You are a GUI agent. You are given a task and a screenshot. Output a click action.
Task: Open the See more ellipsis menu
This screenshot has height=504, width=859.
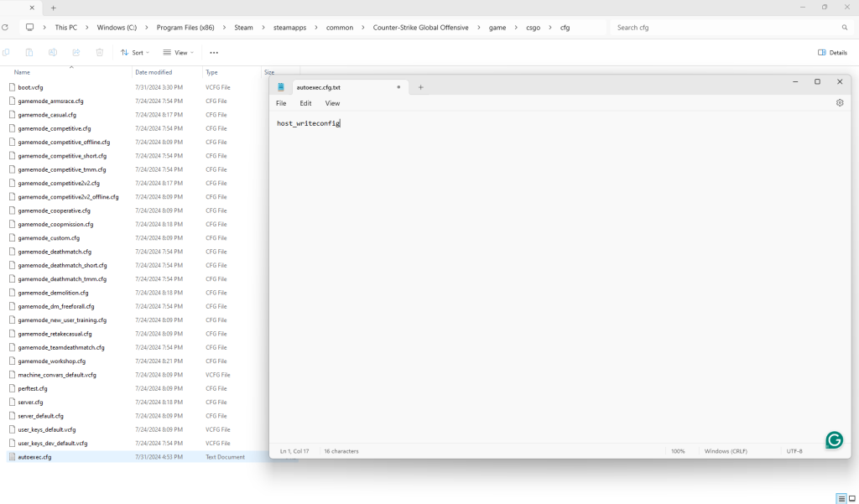pyautogui.click(x=214, y=52)
